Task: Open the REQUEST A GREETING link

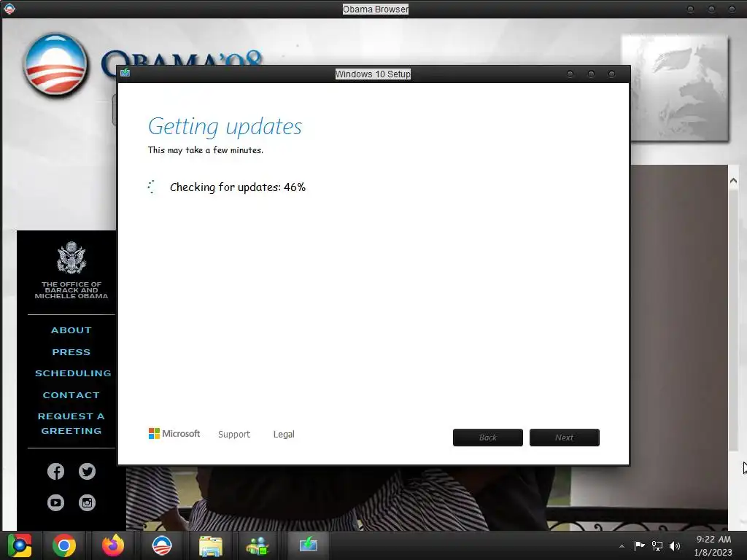Action: [71, 424]
